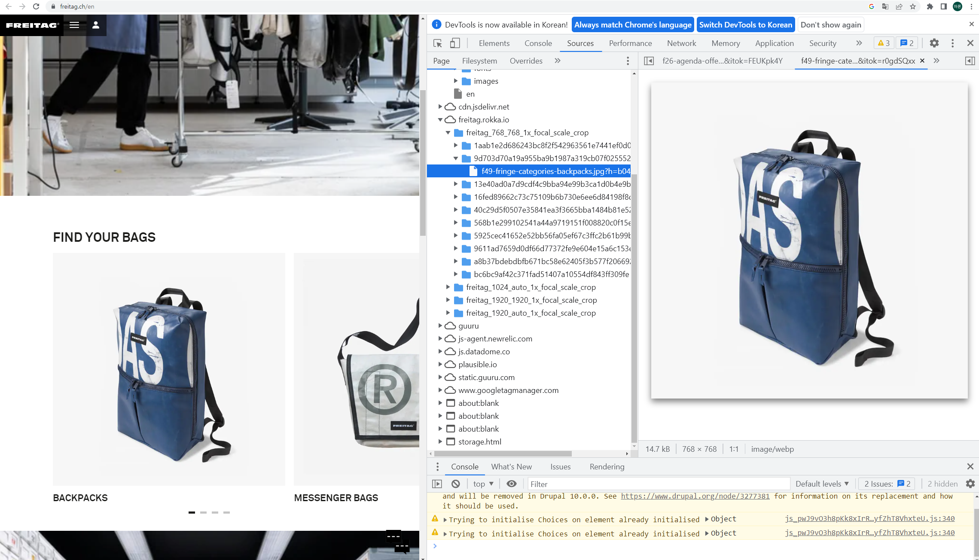Open the live expression eye icon
The height and width of the screenshot is (560, 979).
511,484
